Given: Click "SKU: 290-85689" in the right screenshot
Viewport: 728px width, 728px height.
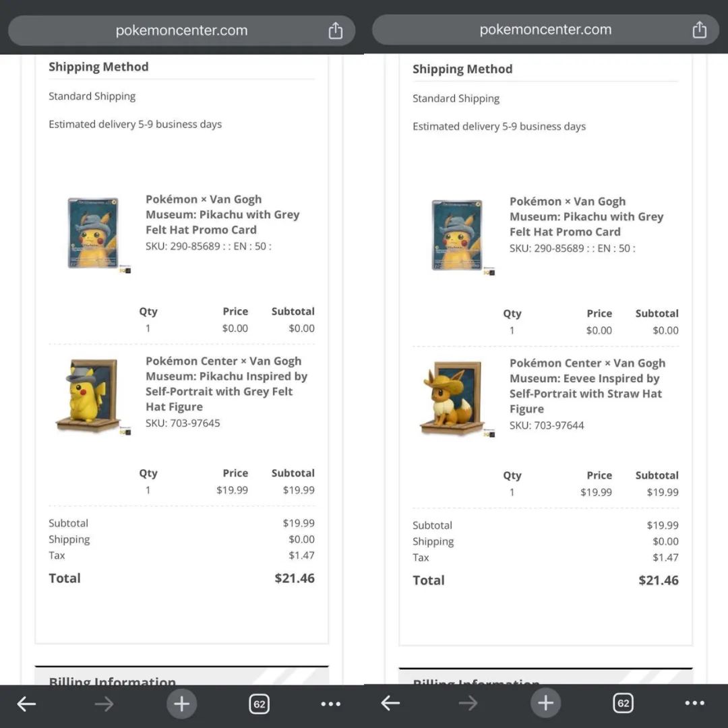Looking at the screenshot, I should (x=572, y=248).
